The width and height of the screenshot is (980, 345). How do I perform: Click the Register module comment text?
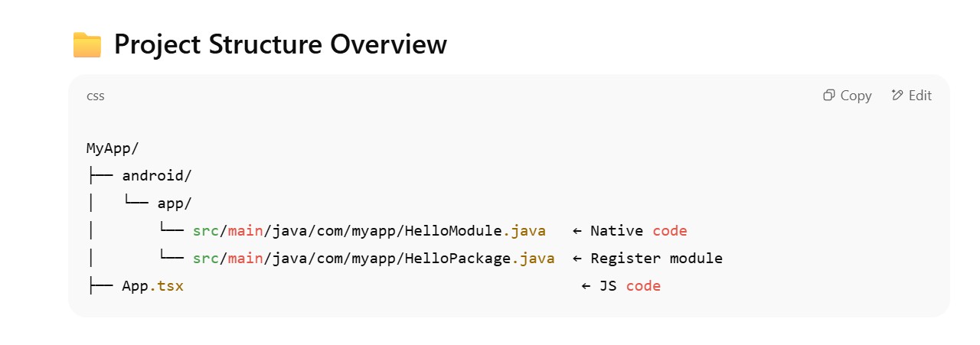pos(656,259)
